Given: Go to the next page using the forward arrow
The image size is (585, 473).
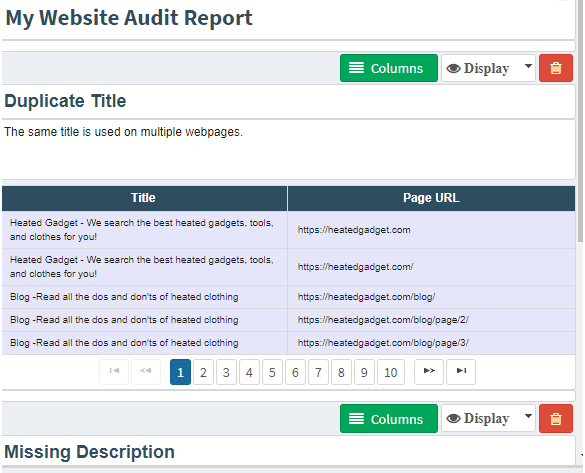Looking at the screenshot, I should click(429, 372).
